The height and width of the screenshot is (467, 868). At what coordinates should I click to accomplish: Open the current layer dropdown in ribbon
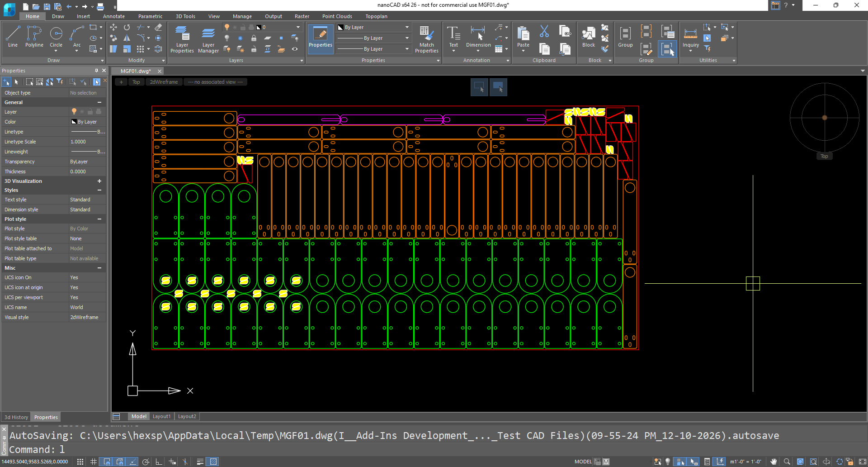(x=262, y=27)
